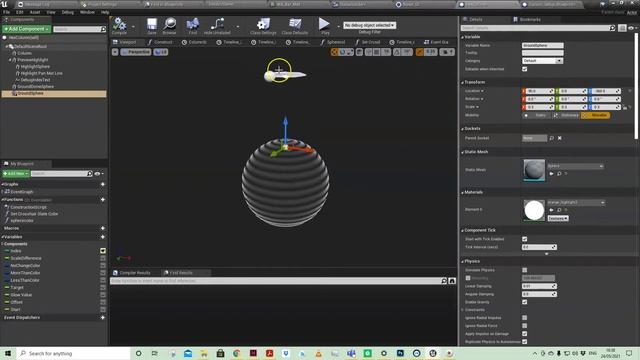Open Browse in Content Browser icon
The image size is (640, 360).
point(169,25)
